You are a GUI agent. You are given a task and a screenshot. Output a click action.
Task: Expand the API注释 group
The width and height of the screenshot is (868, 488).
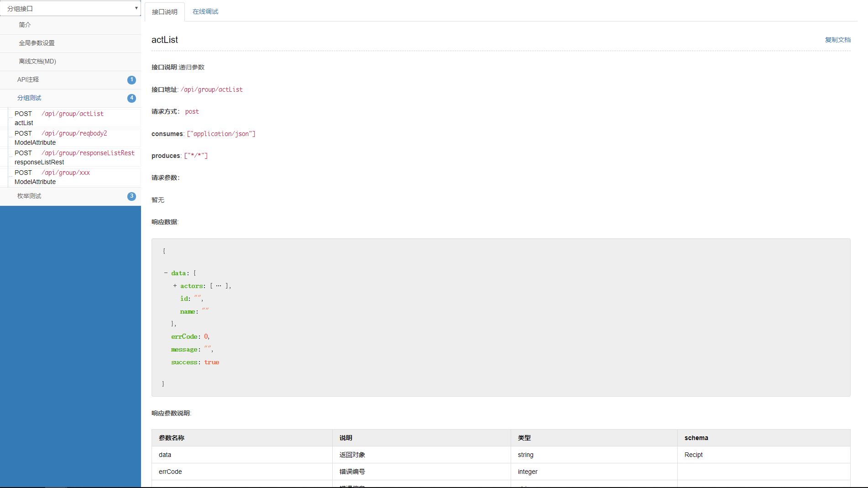click(70, 80)
